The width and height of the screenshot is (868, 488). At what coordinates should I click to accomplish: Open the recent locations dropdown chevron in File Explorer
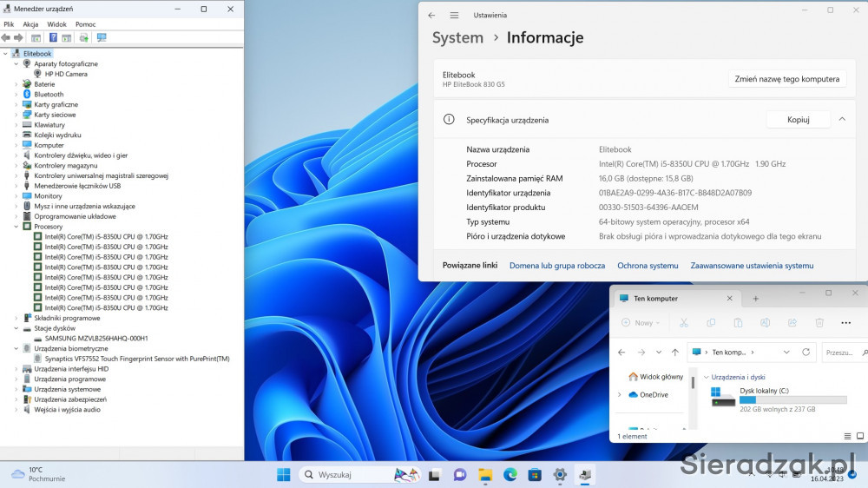click(659, 353)
